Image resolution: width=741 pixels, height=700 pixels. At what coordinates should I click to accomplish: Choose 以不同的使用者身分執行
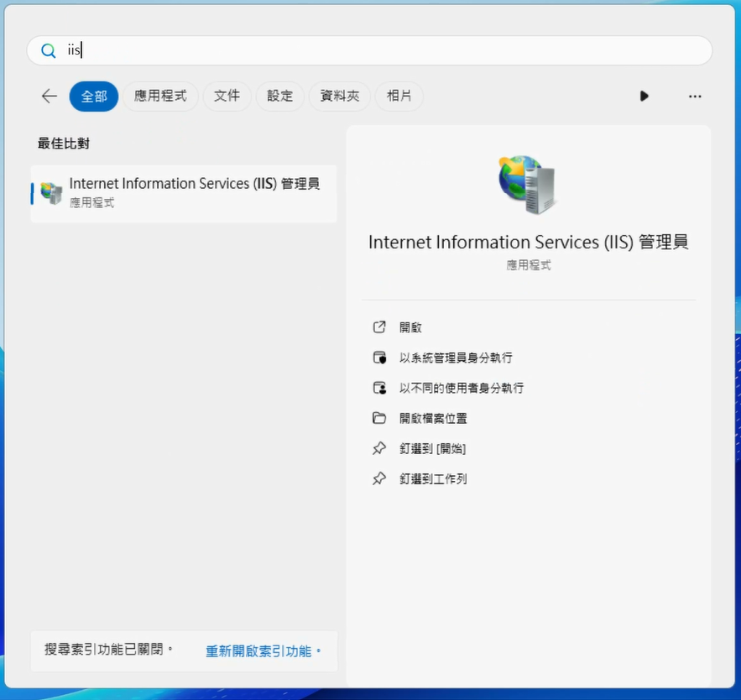462,388
